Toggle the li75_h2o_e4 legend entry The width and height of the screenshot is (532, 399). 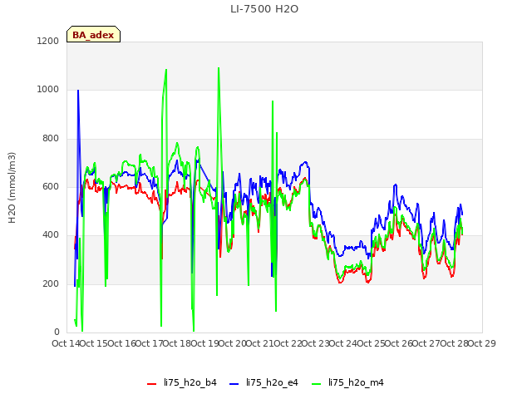coord(264,382)
